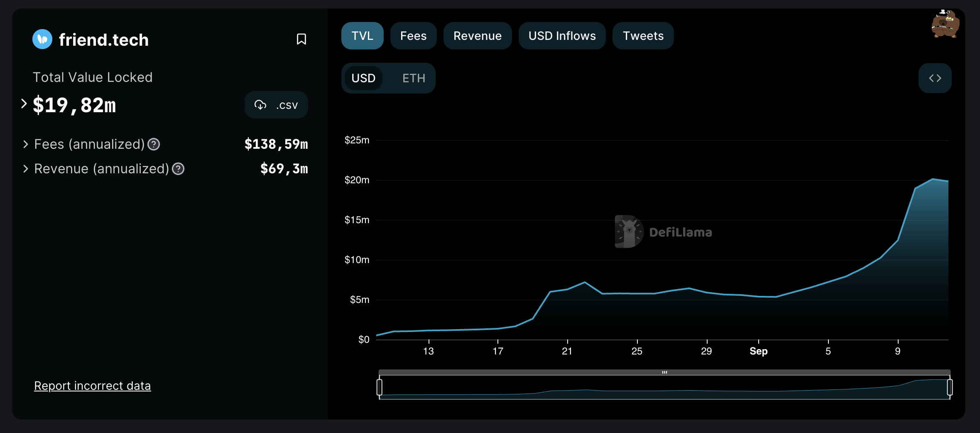Toggle the USD Inflows chart series
Viewport: 980px width, 433px height.
click(x=562, y=36)
